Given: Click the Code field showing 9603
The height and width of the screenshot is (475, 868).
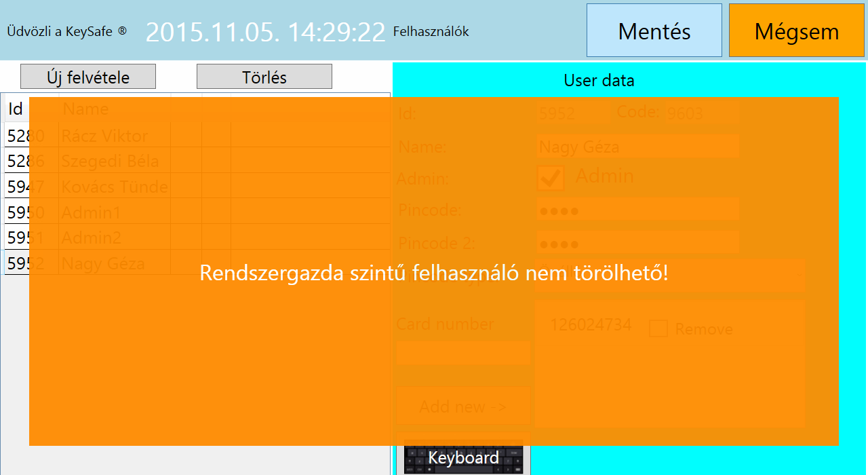Looking at the screenshot, I should (x=703, y=113).
